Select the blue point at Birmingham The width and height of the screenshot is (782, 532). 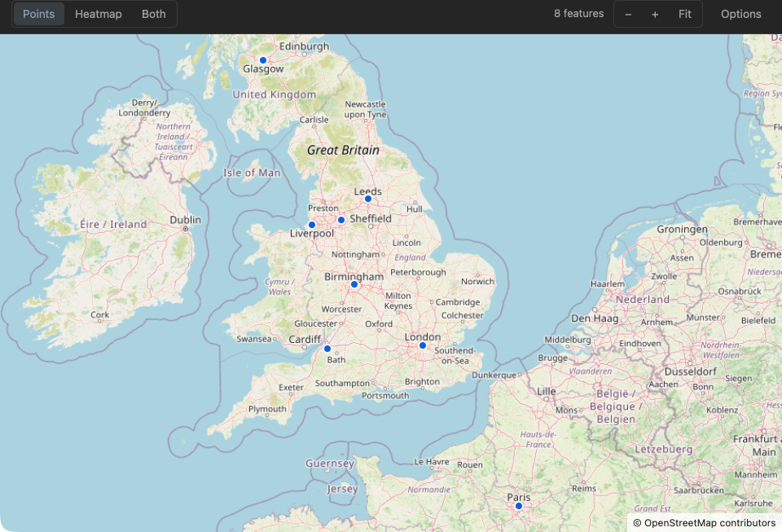(354, 284)
